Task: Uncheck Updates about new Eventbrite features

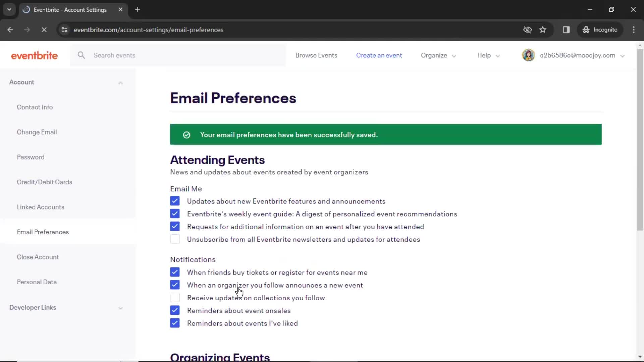Action: [x=175, y=201]
